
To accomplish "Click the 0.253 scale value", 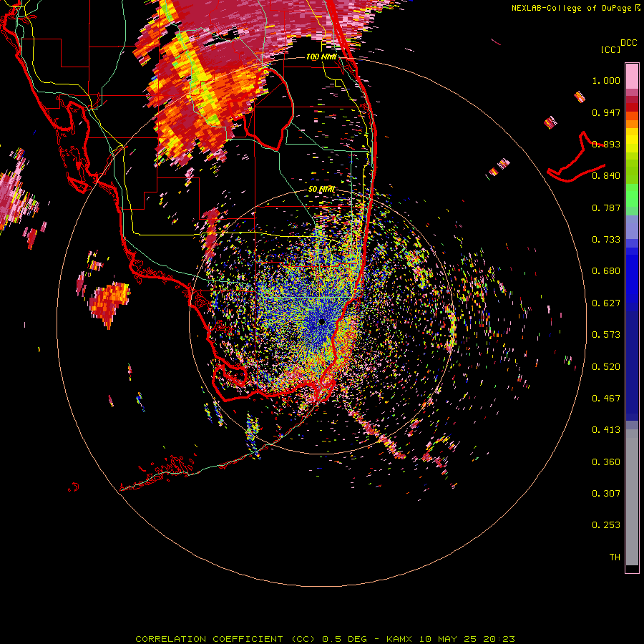I will tap(606, 525).
